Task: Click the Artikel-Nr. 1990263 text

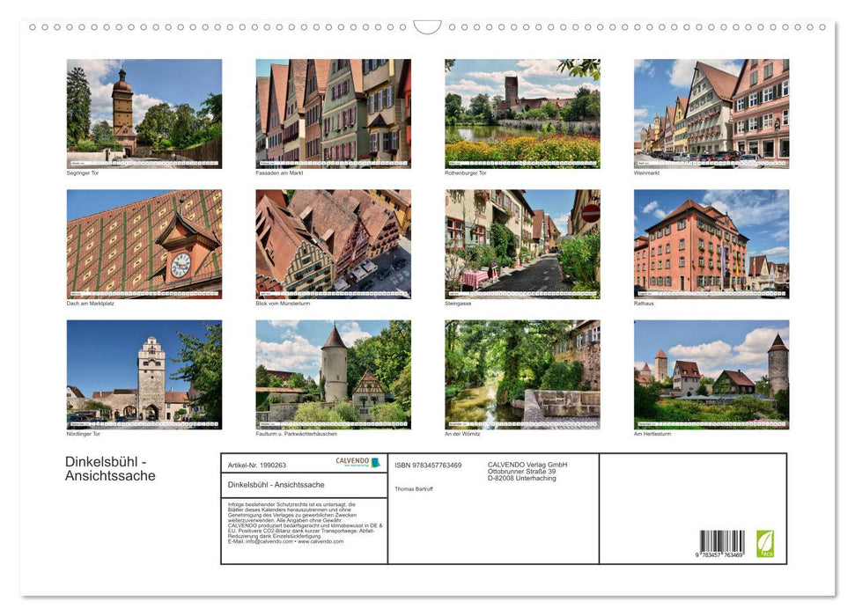Action: [257, 466]
